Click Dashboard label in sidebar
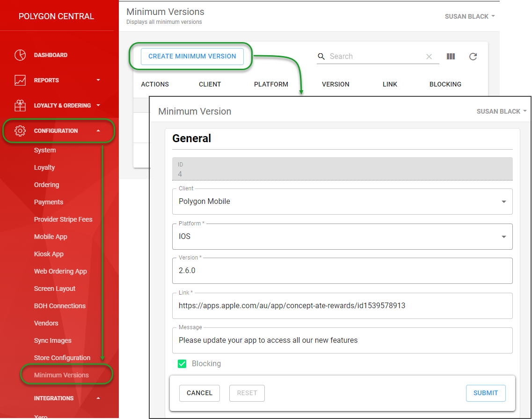Viewport: 532px width, 419px height. pos(51,55)
